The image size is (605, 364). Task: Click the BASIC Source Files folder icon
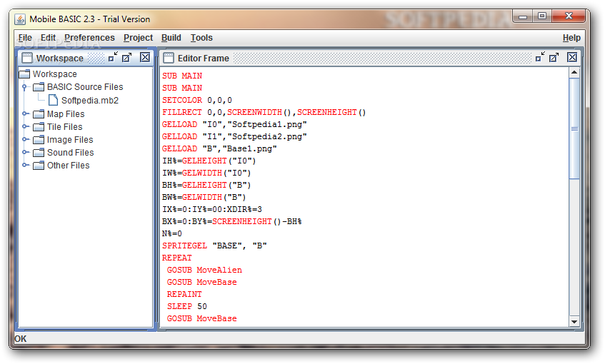point(39,87)
